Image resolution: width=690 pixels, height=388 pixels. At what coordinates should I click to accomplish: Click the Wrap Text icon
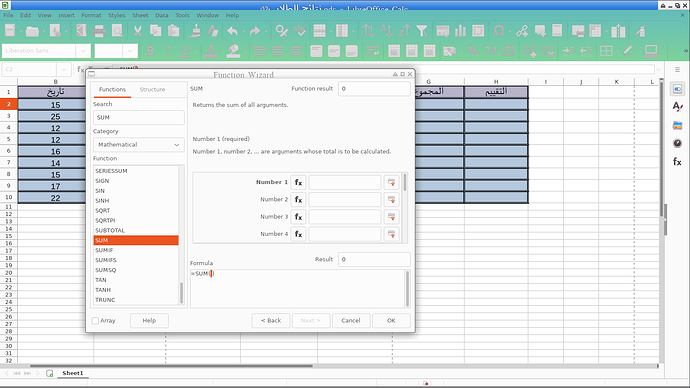pos(373,51)
